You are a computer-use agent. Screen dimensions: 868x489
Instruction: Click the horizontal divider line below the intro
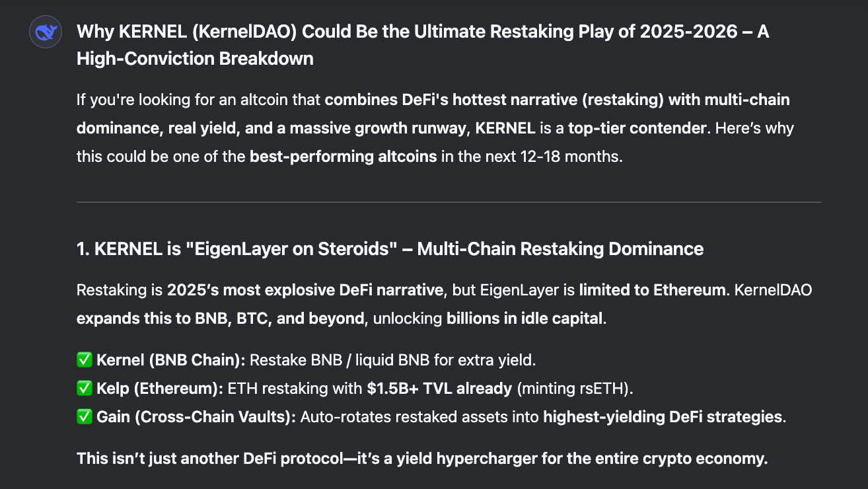click(x=449, y=202)
